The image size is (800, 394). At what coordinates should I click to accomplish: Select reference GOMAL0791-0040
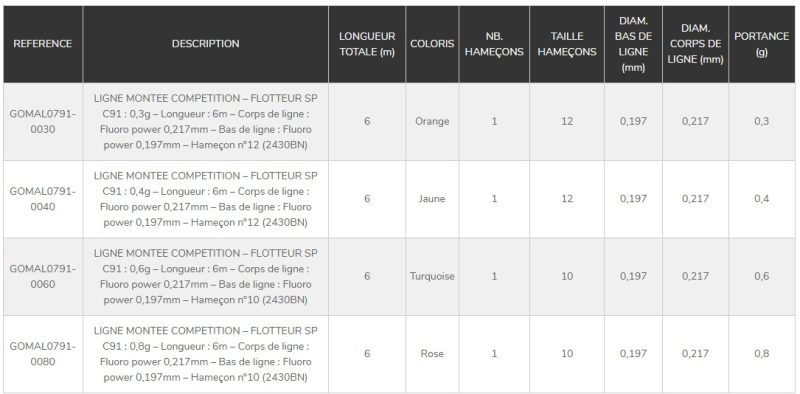[43, 199]
